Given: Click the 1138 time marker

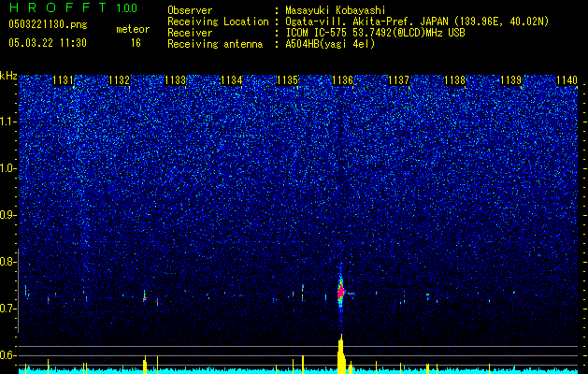Looking at the screenshot, I should pos(454,80).
